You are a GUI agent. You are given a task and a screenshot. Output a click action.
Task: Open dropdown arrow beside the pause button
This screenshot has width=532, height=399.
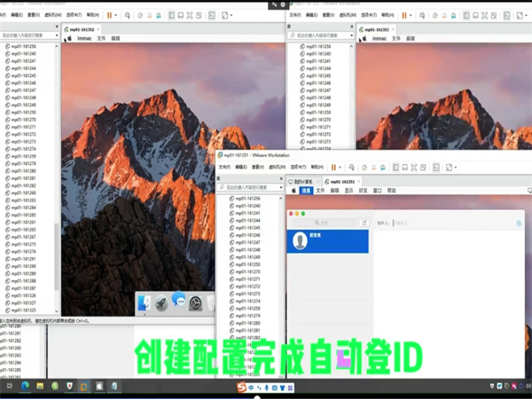coord(117,15)
